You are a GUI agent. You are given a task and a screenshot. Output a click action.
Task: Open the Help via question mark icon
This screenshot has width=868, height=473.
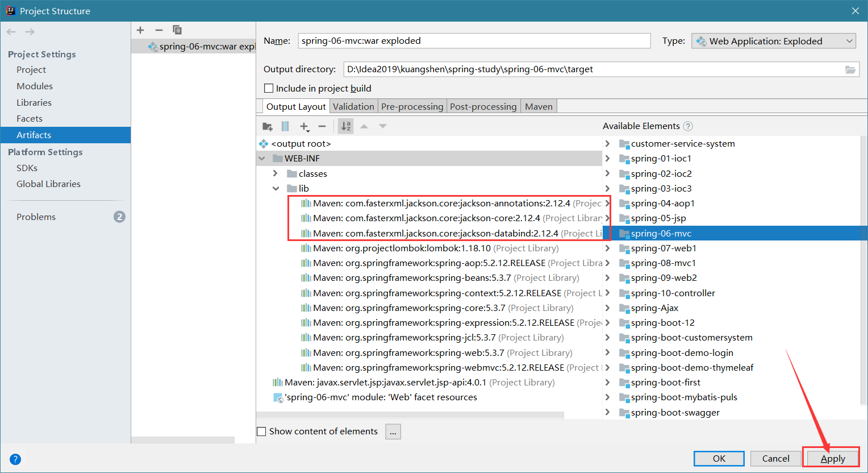coord(15,459)
